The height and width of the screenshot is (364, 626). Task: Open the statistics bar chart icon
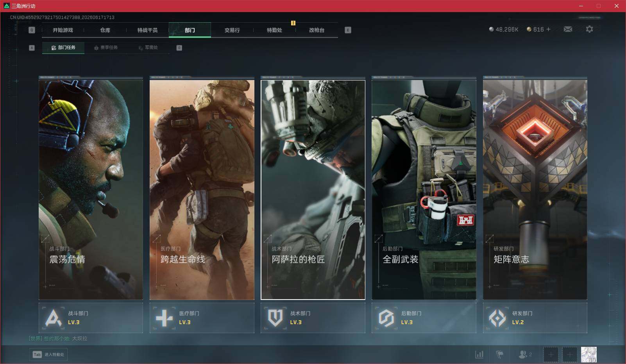tap(479, 354)
